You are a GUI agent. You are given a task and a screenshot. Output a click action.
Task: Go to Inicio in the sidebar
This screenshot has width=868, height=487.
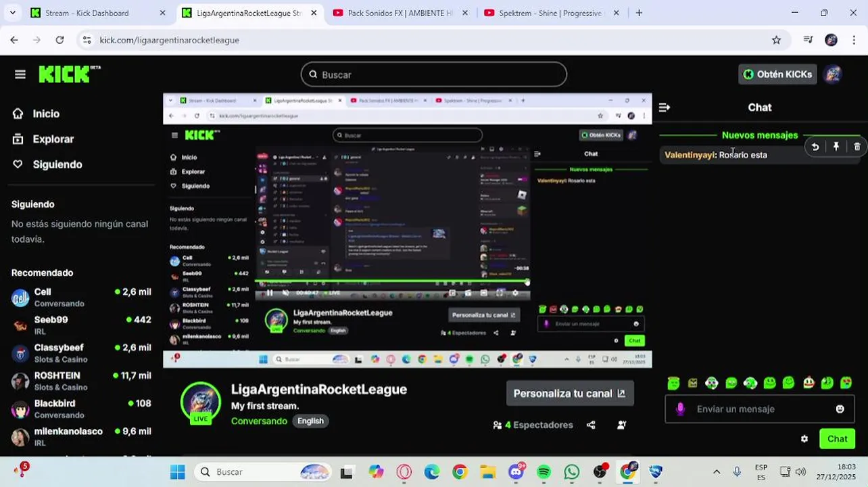click(46, 114)
